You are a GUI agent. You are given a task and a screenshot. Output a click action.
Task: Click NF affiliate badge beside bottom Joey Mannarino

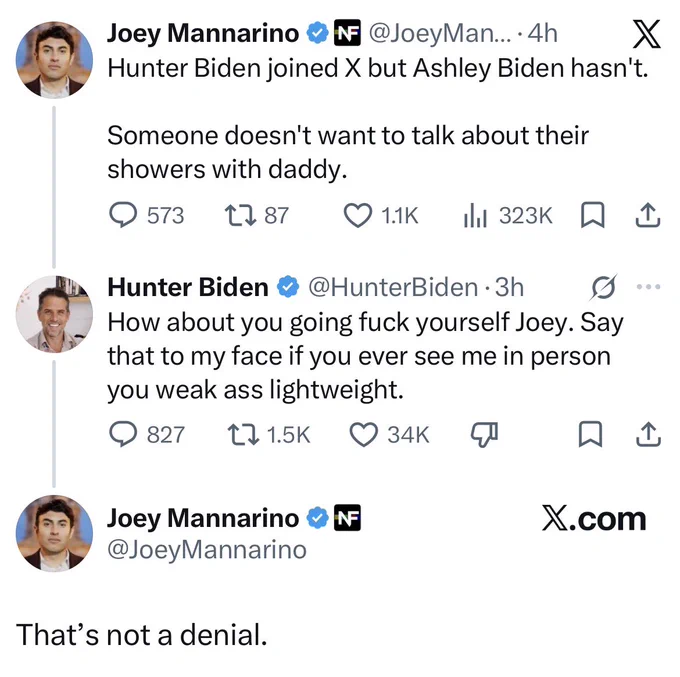pos(347,518)
